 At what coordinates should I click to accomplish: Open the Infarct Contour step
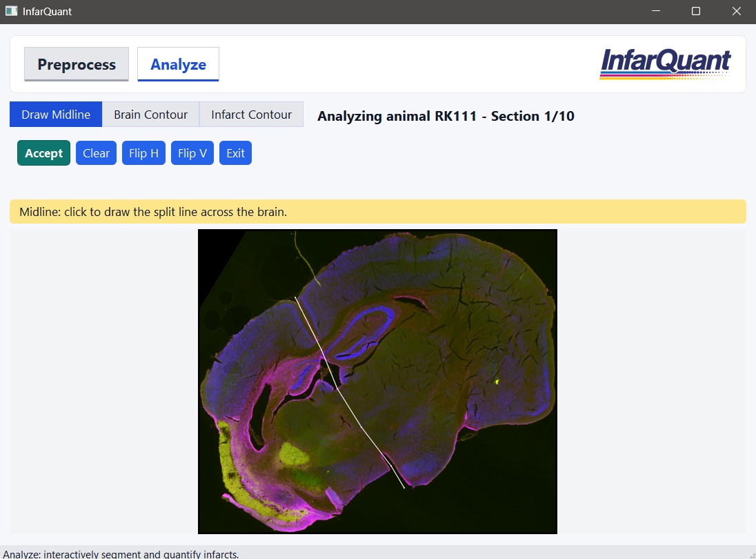pyautogui.click(x=251, y=114)
